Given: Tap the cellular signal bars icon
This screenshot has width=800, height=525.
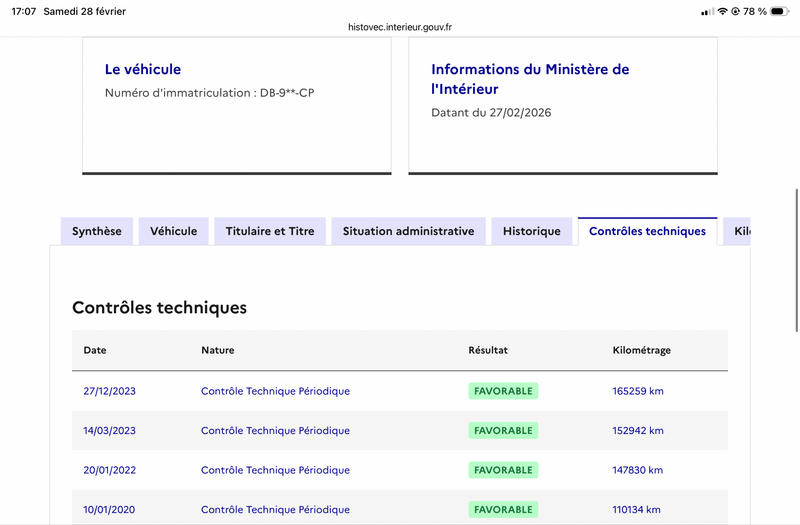Looking at the screenshot, I should point(707,12).
